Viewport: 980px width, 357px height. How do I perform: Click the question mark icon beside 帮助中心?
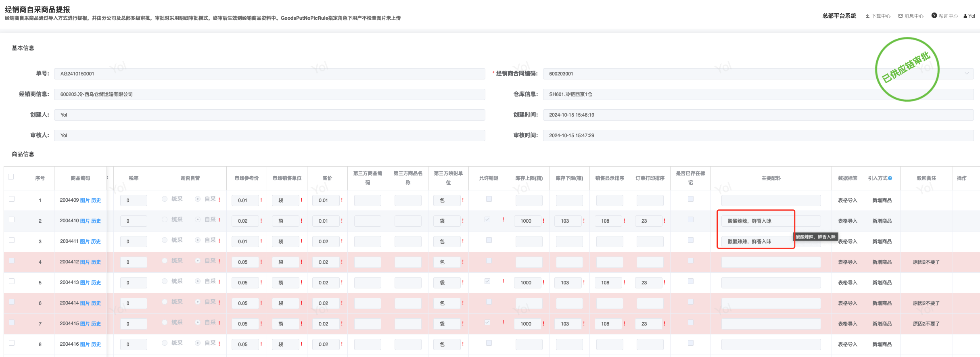point(934,16)
